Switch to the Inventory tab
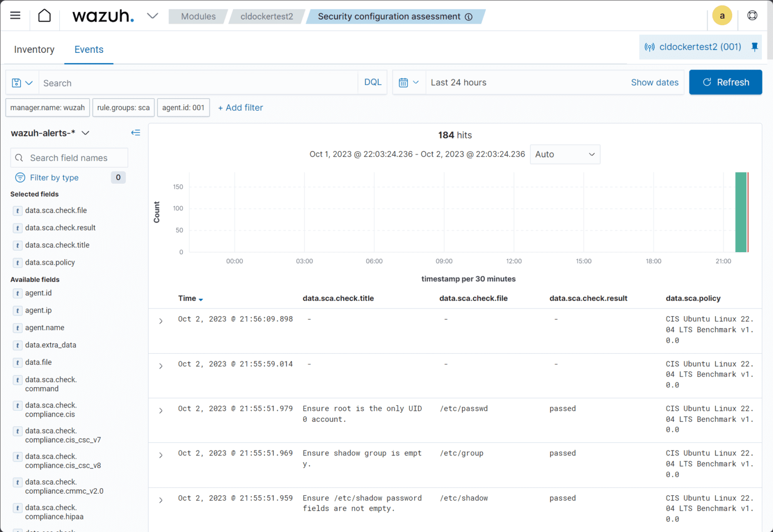The width and height of the screenshot is (773, 532). click(34, 49)
